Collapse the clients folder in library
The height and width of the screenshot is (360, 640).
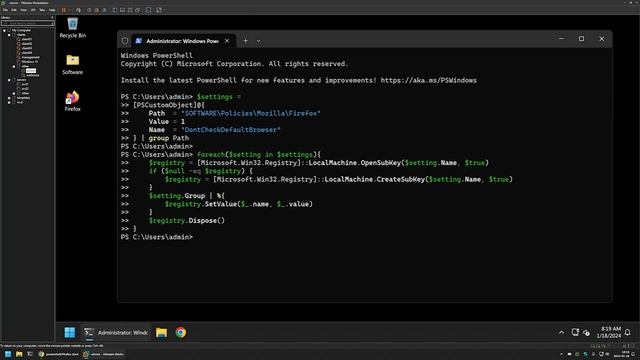point(9,35)
